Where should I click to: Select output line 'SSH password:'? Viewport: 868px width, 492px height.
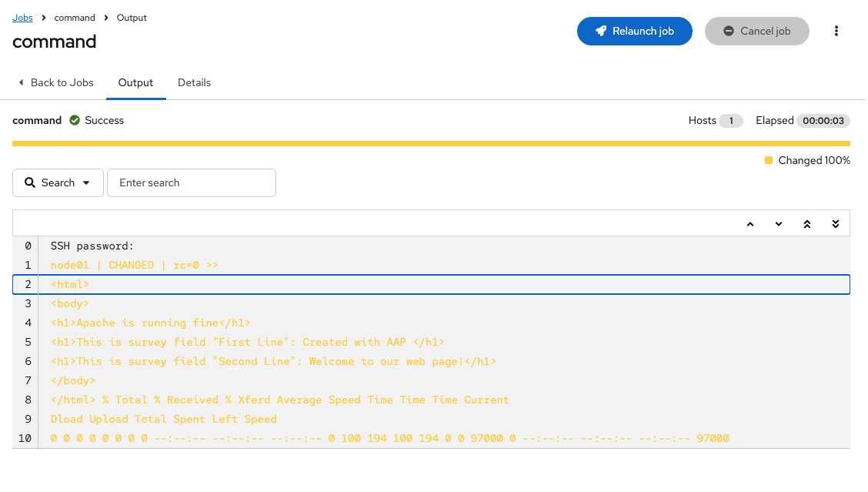click(431, 246)
